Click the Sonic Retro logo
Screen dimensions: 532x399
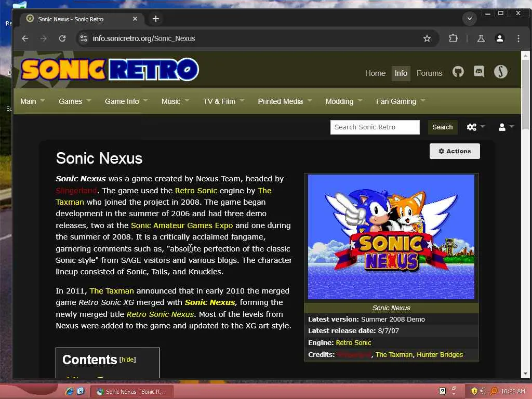click(110, 70)
